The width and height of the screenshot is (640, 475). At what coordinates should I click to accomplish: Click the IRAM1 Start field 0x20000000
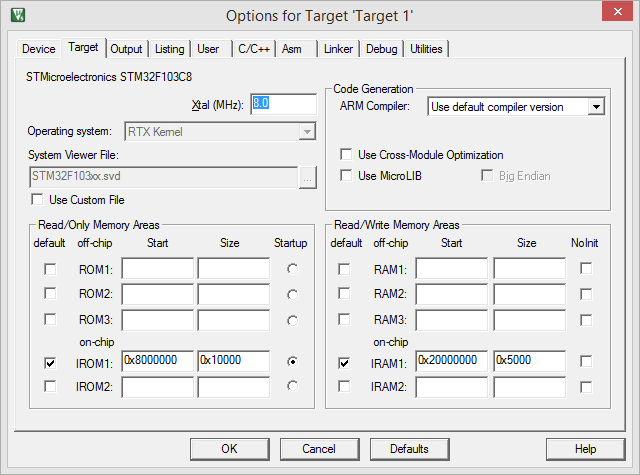pos(452,361)
